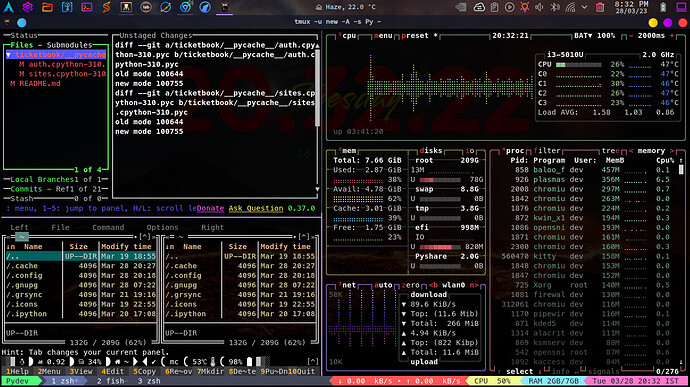
Task: Select the active kitty terminal panel icon
Action: [x=224, y=7]
